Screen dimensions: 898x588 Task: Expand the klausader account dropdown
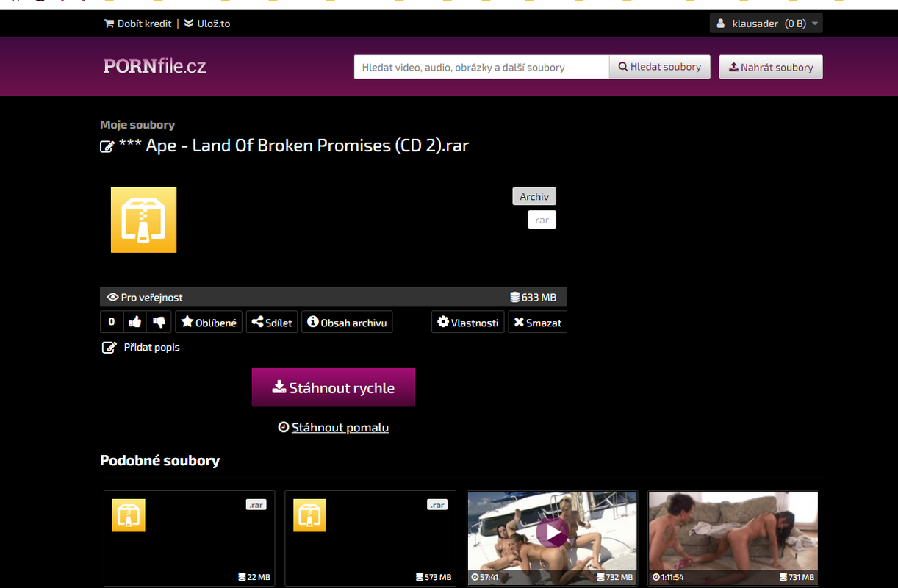pos(766,24)
